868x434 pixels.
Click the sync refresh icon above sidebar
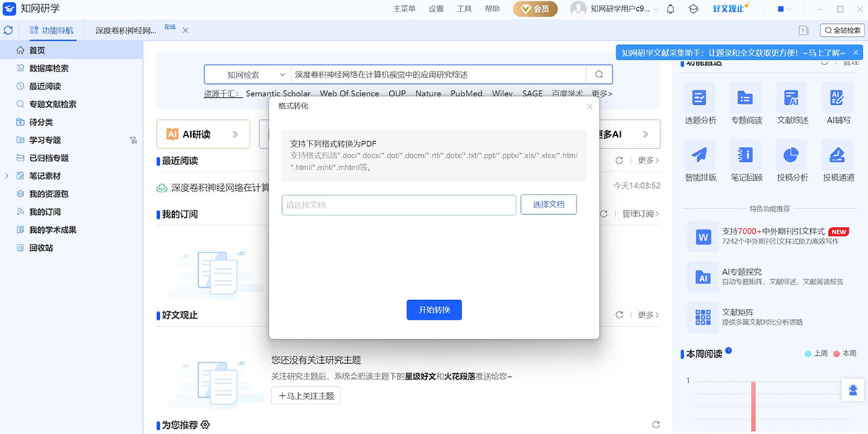pos(9,30)
